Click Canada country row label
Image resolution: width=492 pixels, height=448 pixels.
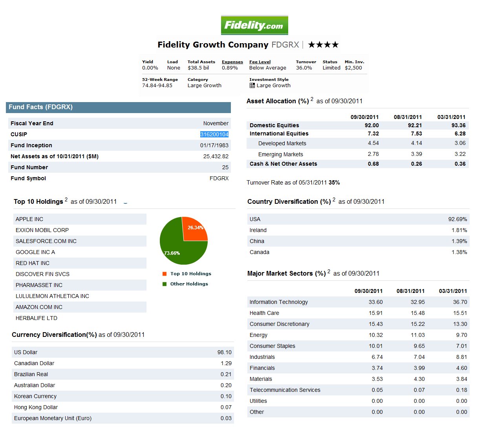(260, 252)
